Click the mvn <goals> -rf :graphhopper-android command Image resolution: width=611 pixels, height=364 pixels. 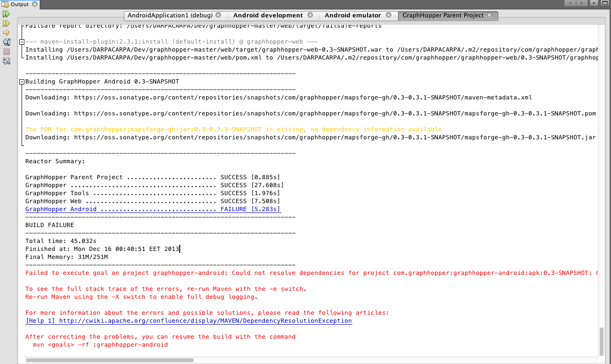pos(100,345)
